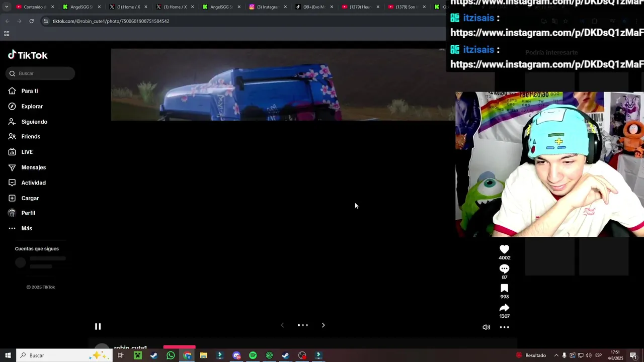Focus the TikTok Buscar search field
Viewport: 644px width, 362px height.
(x=40, y=73)
